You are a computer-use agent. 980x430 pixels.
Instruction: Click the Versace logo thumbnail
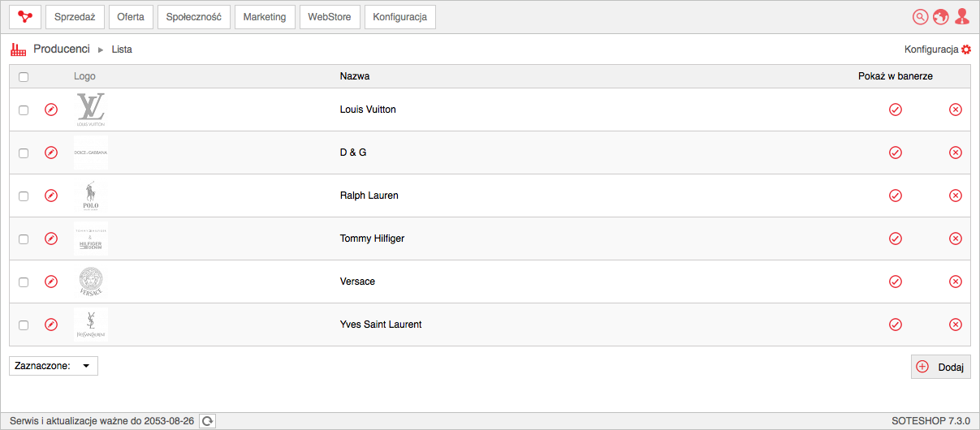[x=91, y=282]
